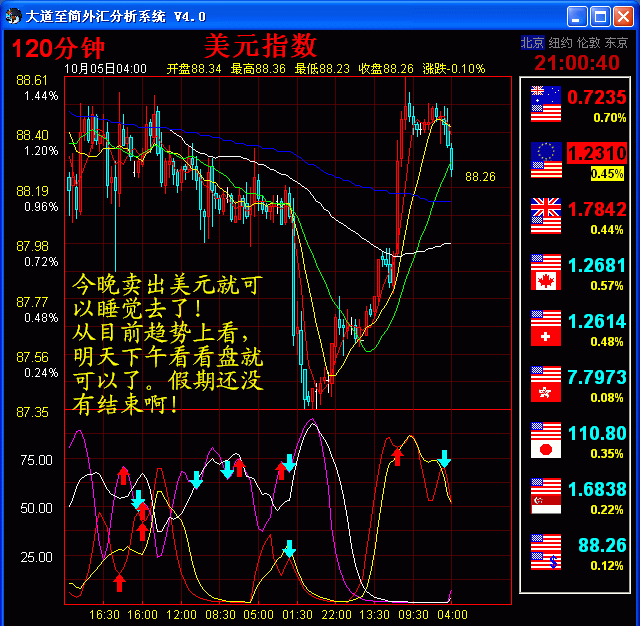Click the 87.35 bottom price axis label
The image size is (640, 626).
[32, 412]
